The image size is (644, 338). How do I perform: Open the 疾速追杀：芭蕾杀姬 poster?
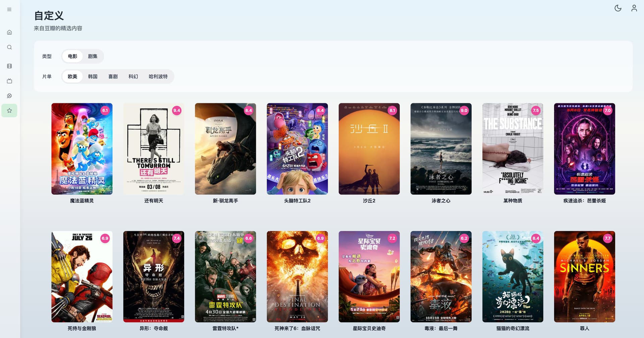pos(585,149)
